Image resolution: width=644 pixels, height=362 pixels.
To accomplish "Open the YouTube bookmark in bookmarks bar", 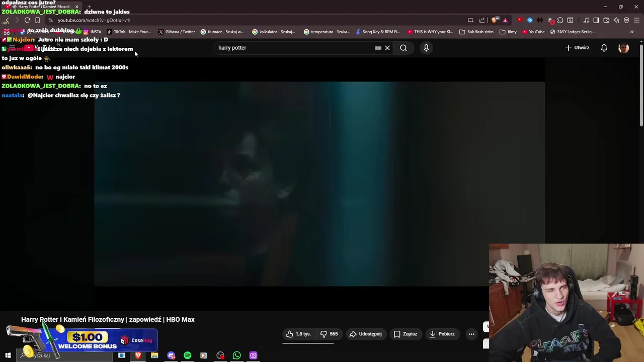I will coord(533,32).
